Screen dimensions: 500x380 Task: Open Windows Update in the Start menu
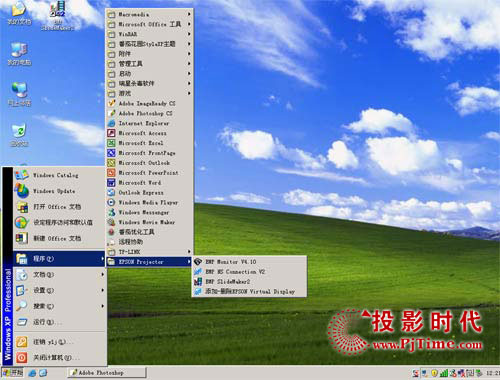[59, 191]
